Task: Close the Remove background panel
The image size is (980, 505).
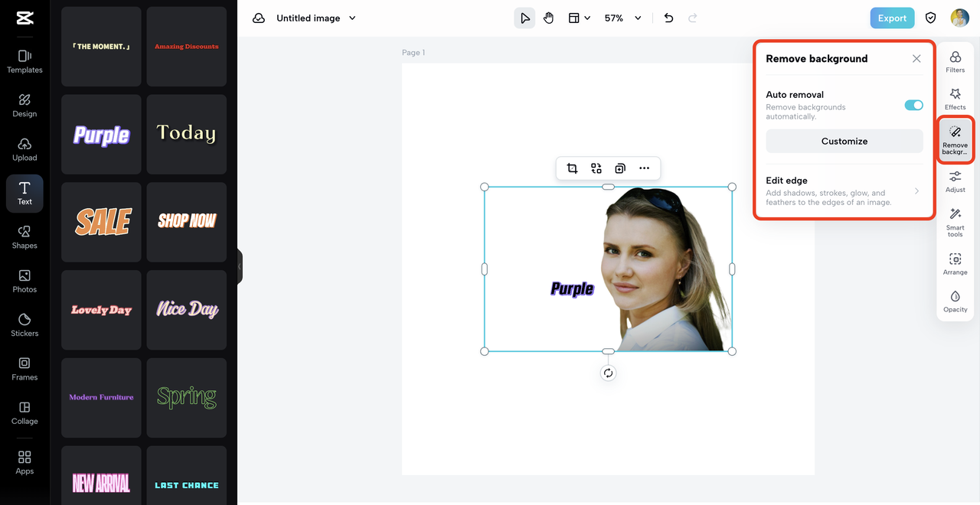Action: [x=916, y=59]
